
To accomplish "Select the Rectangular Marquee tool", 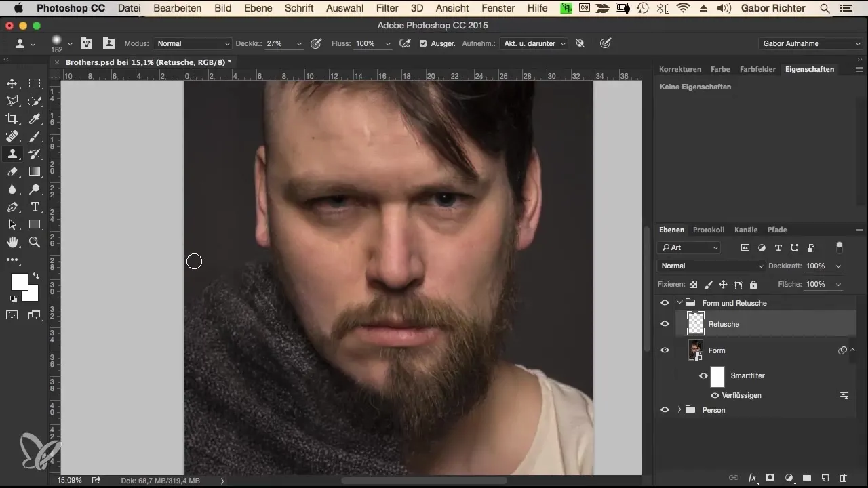I will (35, 83).
